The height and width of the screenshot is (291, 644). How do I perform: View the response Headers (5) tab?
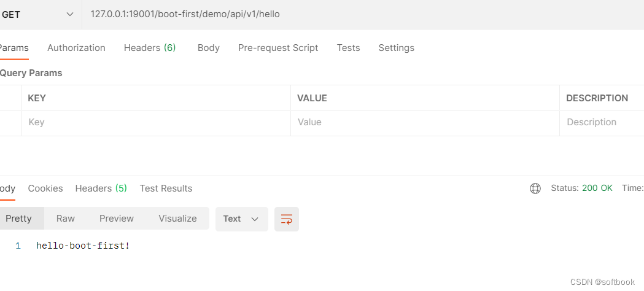[x=101, y=188]
